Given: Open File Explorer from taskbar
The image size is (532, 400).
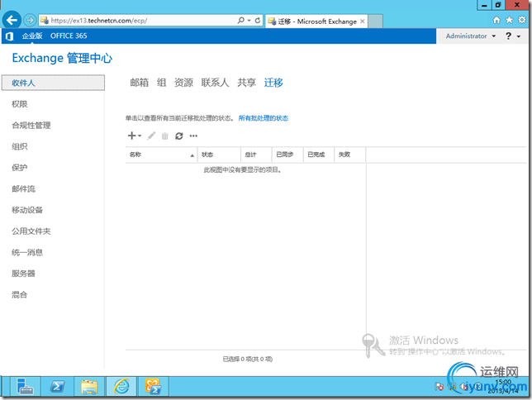Looking at the screenshot, I should (89, 387).
